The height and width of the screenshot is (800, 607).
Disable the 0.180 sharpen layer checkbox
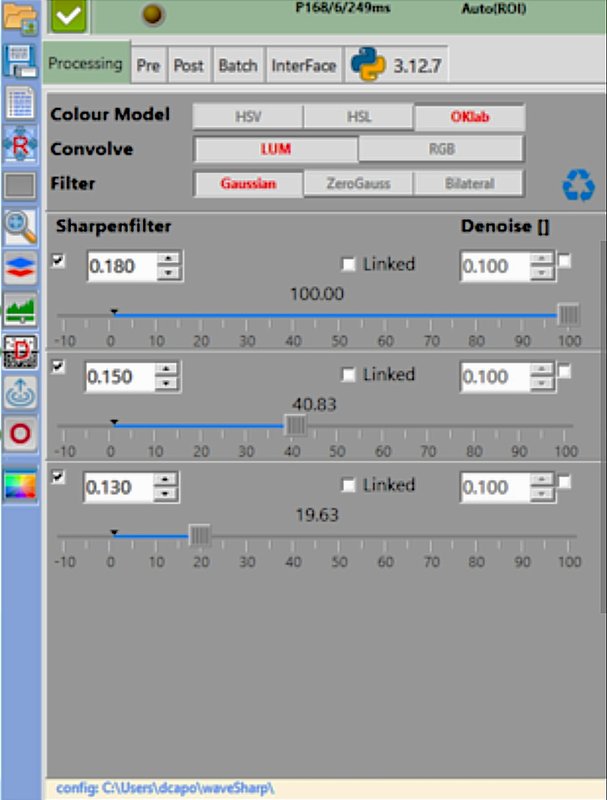pyautogui.click(x=59, y=261)
